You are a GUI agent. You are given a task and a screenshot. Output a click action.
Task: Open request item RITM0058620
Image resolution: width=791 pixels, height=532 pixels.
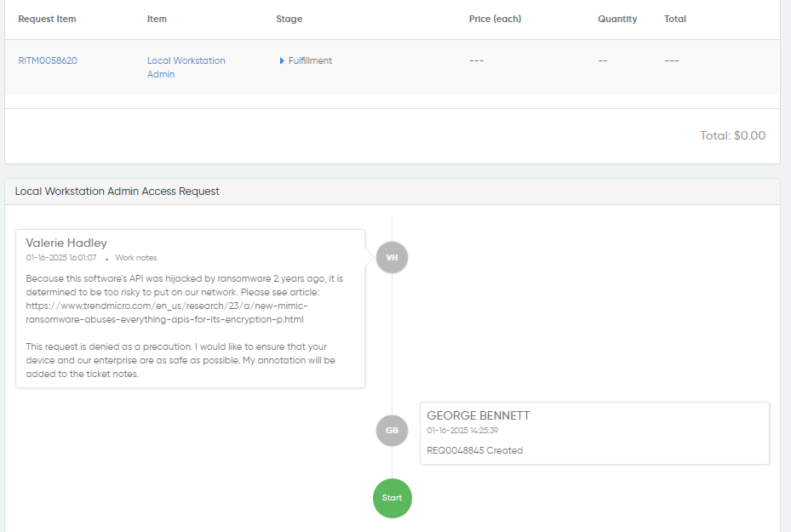(x=48, y=61)
